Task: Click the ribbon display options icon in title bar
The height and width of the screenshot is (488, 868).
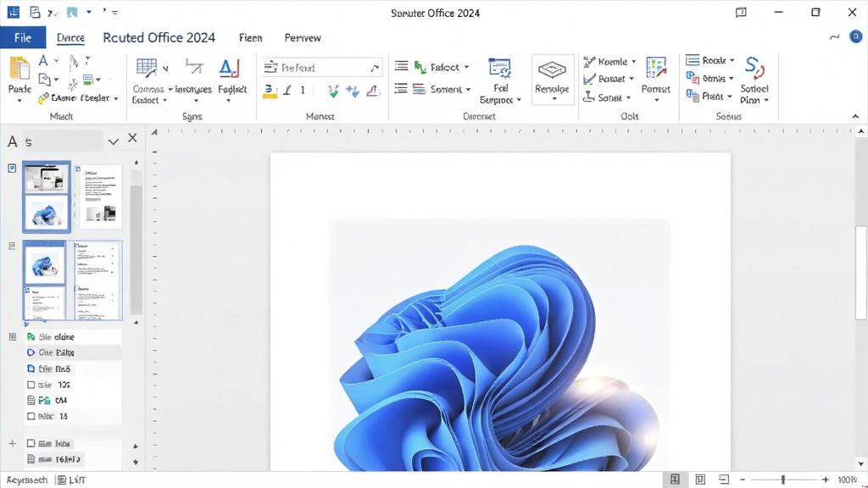Action: (x=741, y=12)
